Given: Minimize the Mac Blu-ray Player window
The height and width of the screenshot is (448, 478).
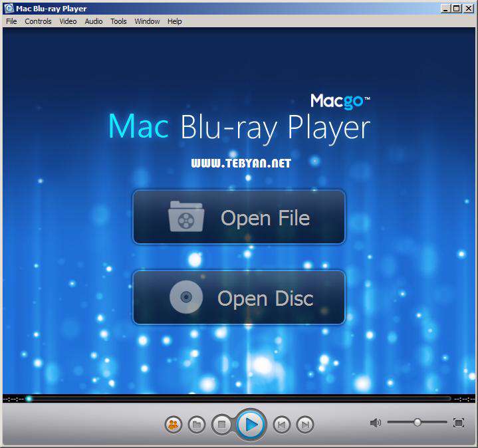Looking at the screenshot, I should click(445, 9).
